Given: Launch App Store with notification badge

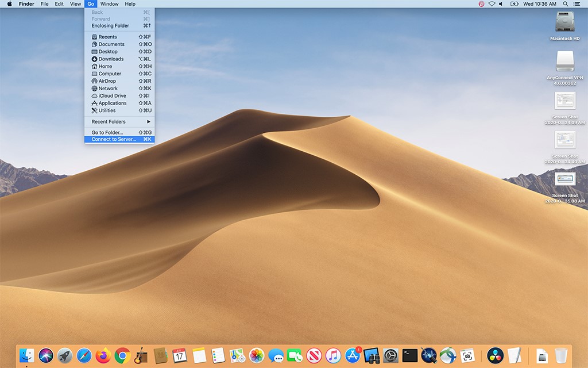Looking at the screenshot, I should click(353, 355).
